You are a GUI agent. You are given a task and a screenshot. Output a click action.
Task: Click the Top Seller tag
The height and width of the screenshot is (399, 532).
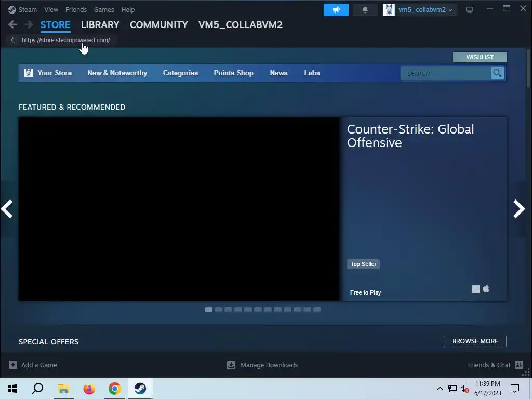coord(363,264)
